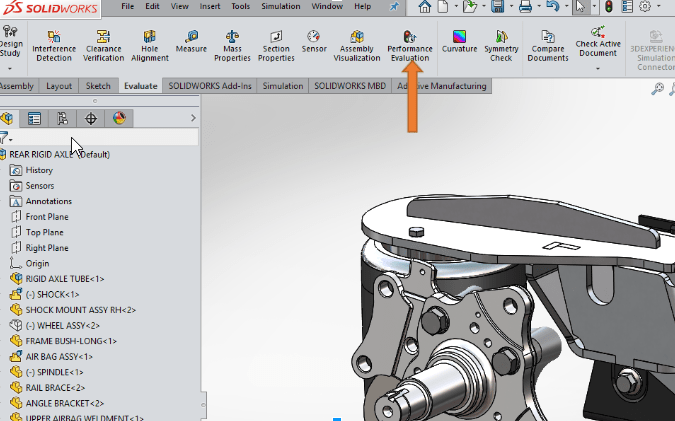
Task: Pin the menu bar with the pushpin
Action: coord(394,6)
